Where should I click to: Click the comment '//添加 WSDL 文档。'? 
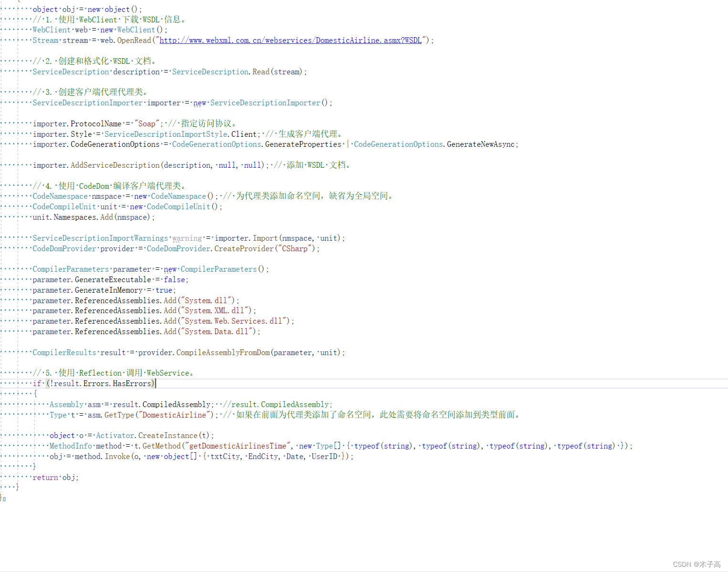click(x=313, y=165)
